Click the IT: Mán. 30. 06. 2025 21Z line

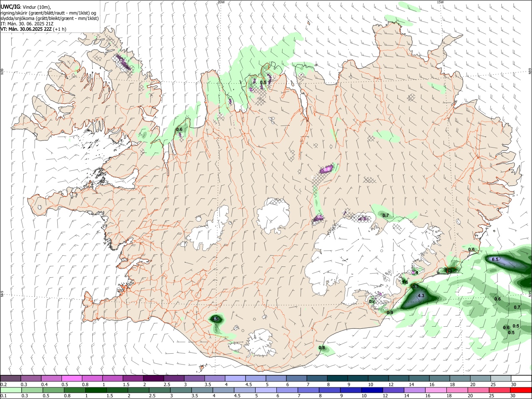click(28, 24)
